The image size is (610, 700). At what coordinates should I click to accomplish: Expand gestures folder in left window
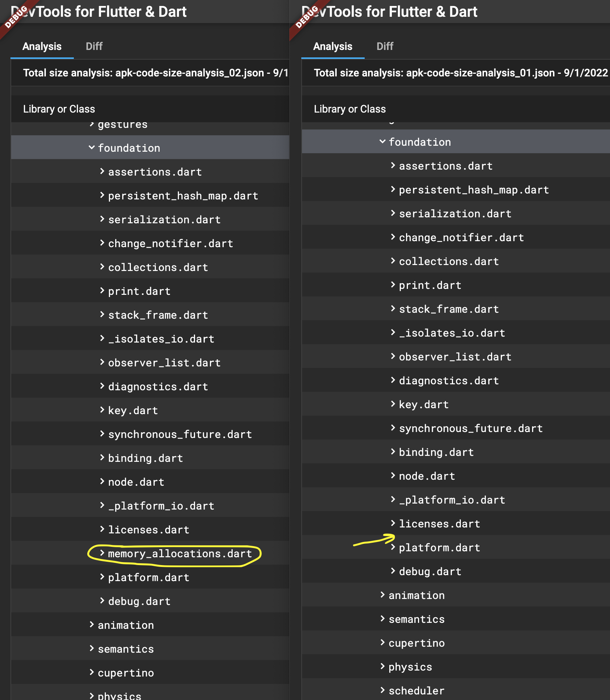(92, 124)
